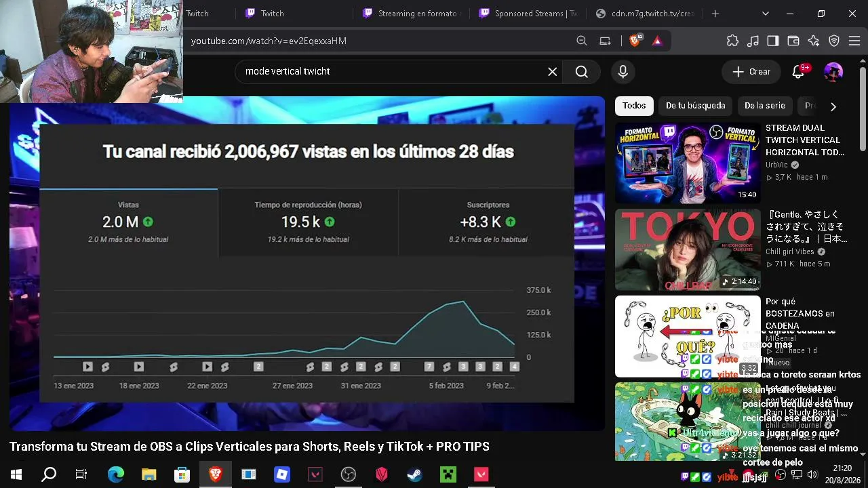The height and width of the screenshot is (488, 868).
Task: Open the browser Extensions puzzle icon
Action: tap(732, 41)
